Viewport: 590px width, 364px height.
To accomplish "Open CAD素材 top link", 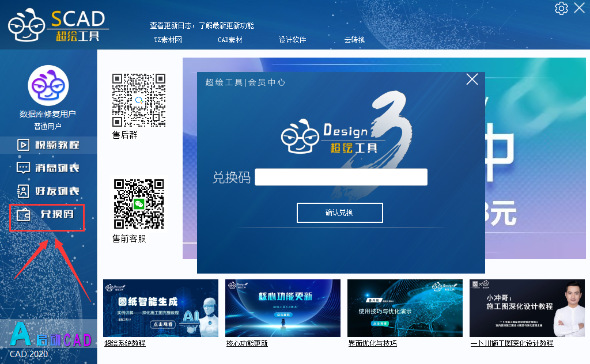I will [230, 40].
